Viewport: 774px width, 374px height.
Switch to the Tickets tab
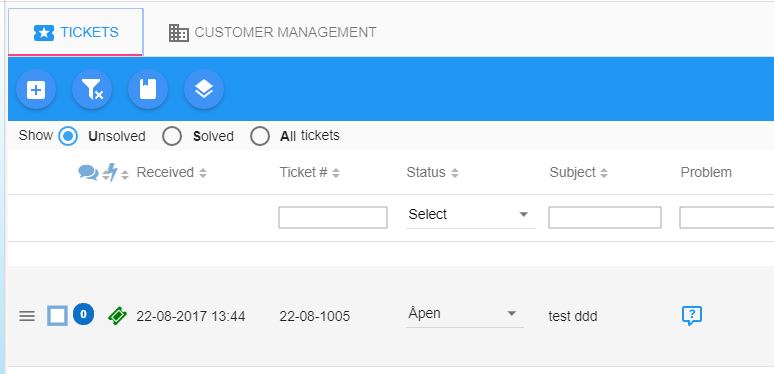click(x=76, y=32)
